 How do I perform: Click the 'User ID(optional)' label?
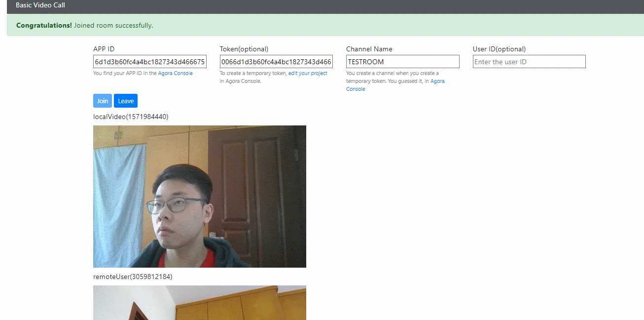[x=499, y=49]
